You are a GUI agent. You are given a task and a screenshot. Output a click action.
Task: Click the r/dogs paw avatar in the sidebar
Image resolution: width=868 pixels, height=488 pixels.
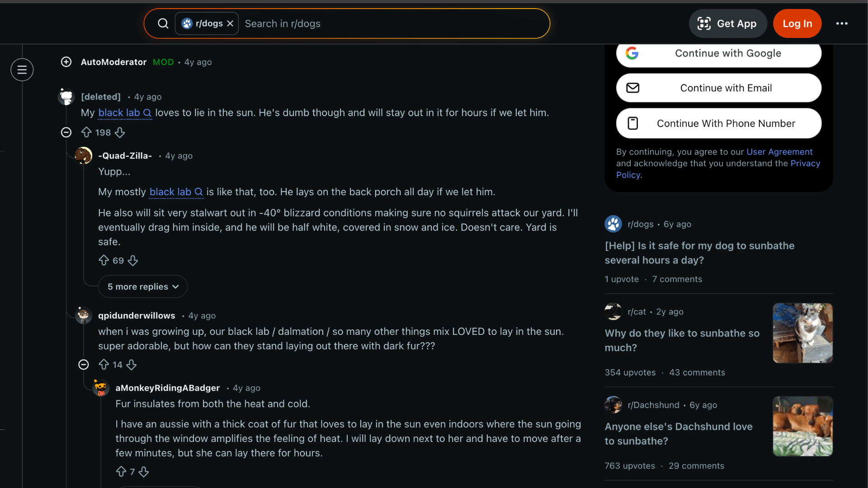(613, 224)
